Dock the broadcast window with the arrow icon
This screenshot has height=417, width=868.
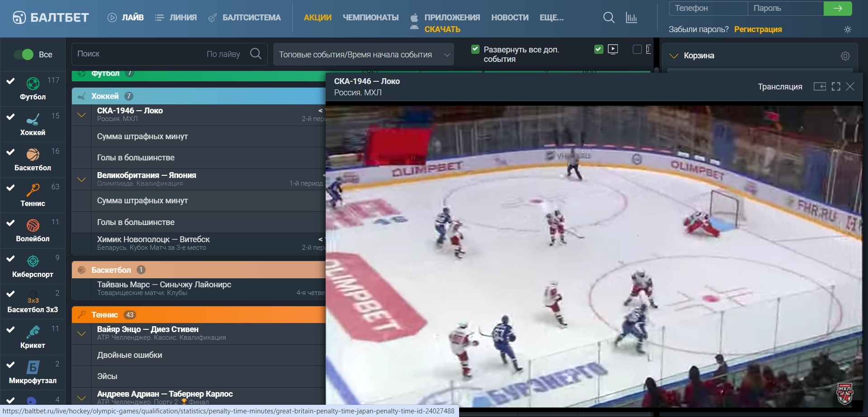click(820, 86)
